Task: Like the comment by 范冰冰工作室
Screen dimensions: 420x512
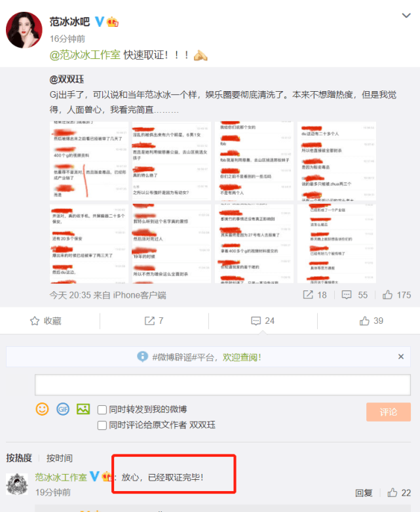Action: click(399, 493)
